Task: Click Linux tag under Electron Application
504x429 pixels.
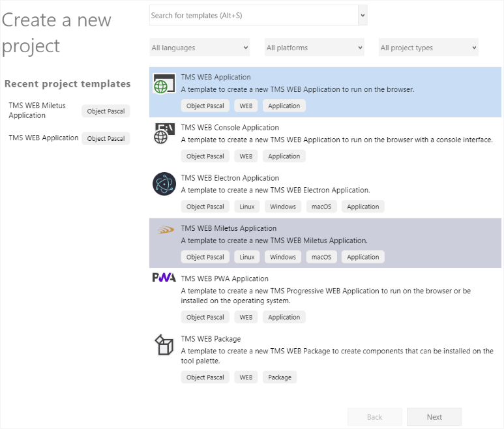Action: [247, 207]
